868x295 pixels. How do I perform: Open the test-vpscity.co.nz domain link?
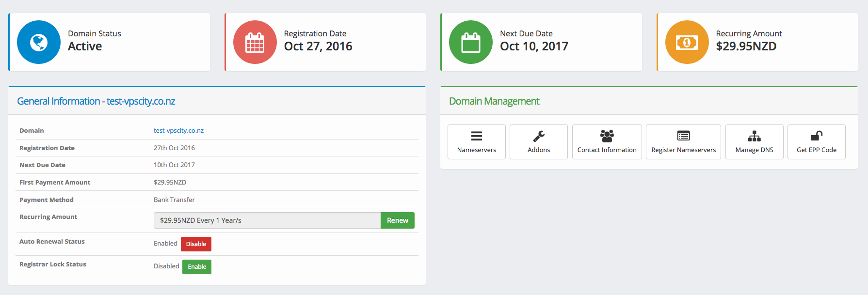tap(178, 131)
